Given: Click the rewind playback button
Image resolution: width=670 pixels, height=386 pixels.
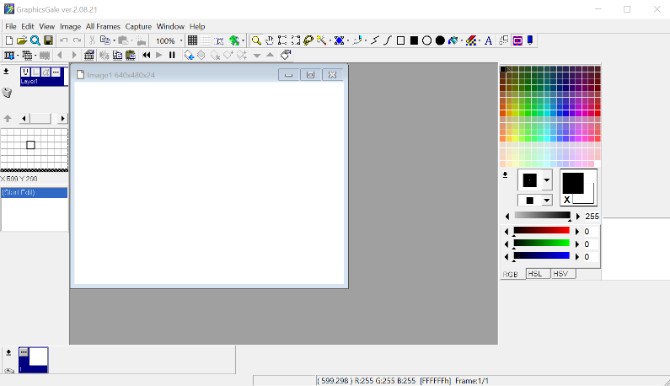Looking at the screenshot, I should 146,55.
